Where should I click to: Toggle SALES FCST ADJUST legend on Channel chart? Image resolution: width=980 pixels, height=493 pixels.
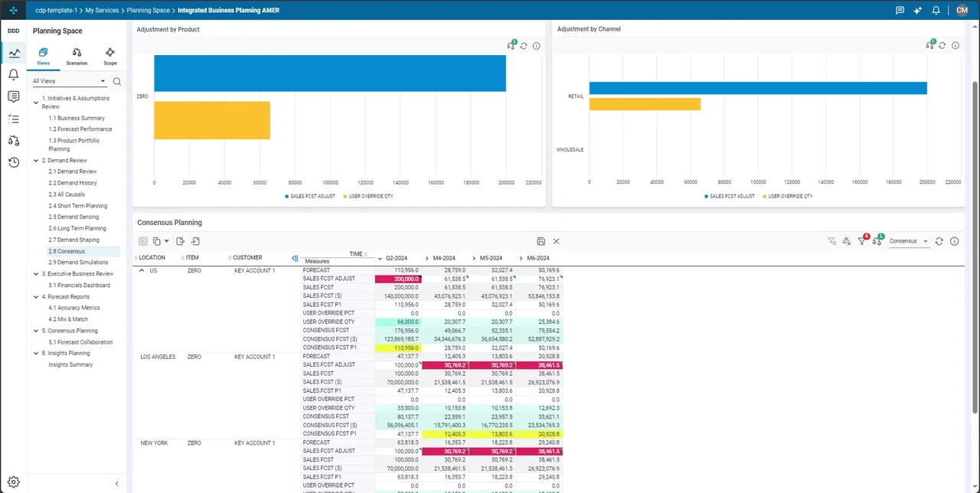coord(730,196)
